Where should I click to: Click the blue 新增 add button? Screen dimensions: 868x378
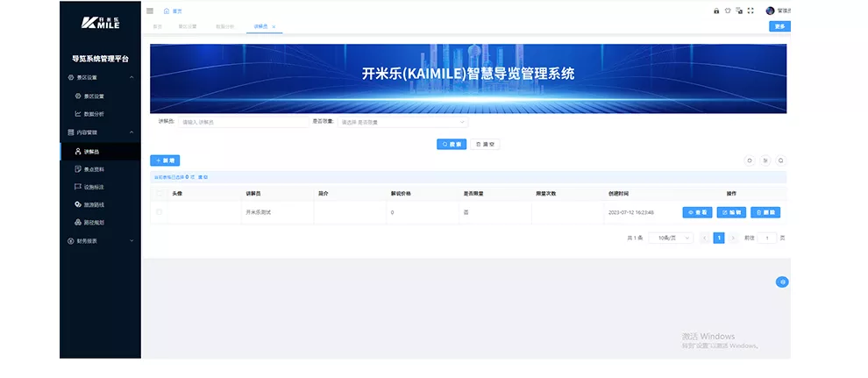[x=165, y=160]
